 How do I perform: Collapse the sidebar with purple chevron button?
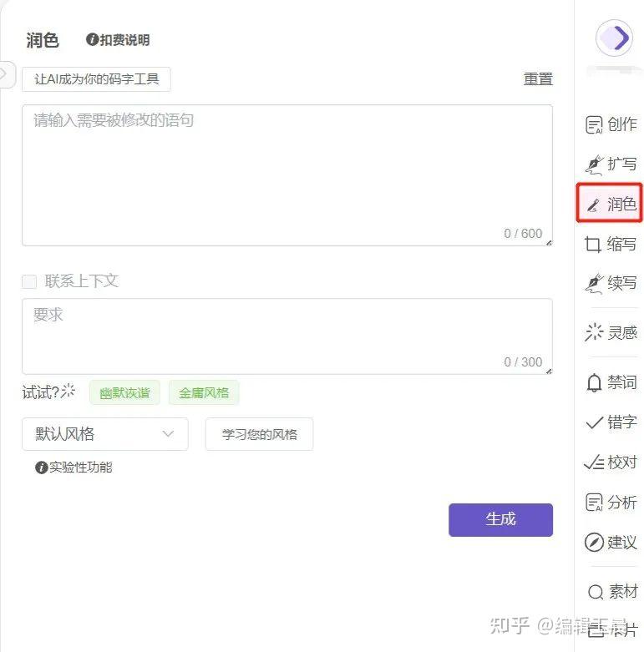(x=615, y=38)
